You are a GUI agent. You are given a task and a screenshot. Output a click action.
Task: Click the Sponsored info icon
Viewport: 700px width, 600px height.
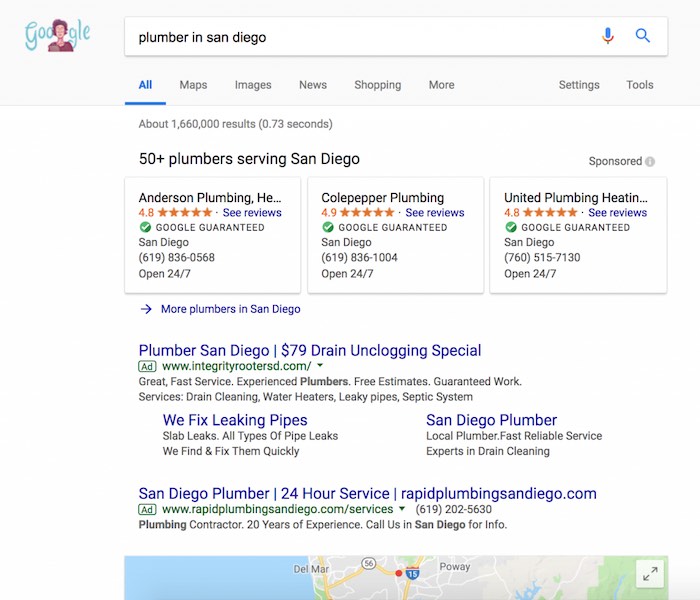click(x=650, y=162)
